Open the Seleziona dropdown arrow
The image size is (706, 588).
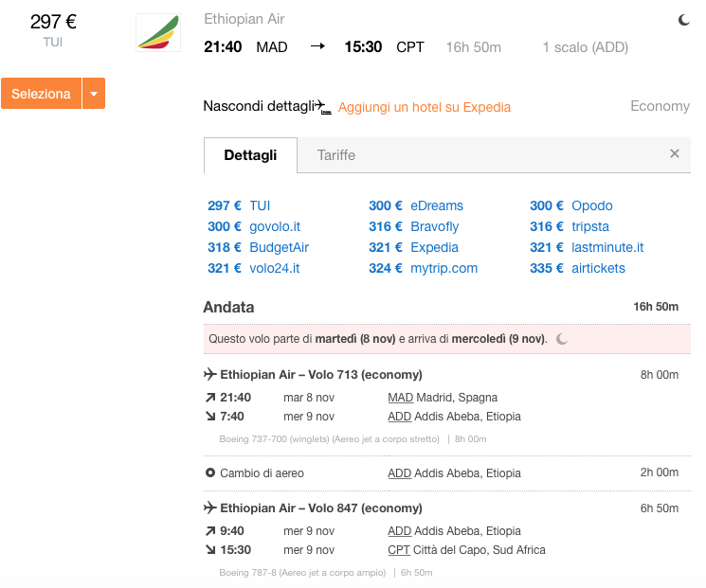pos(94,94)
